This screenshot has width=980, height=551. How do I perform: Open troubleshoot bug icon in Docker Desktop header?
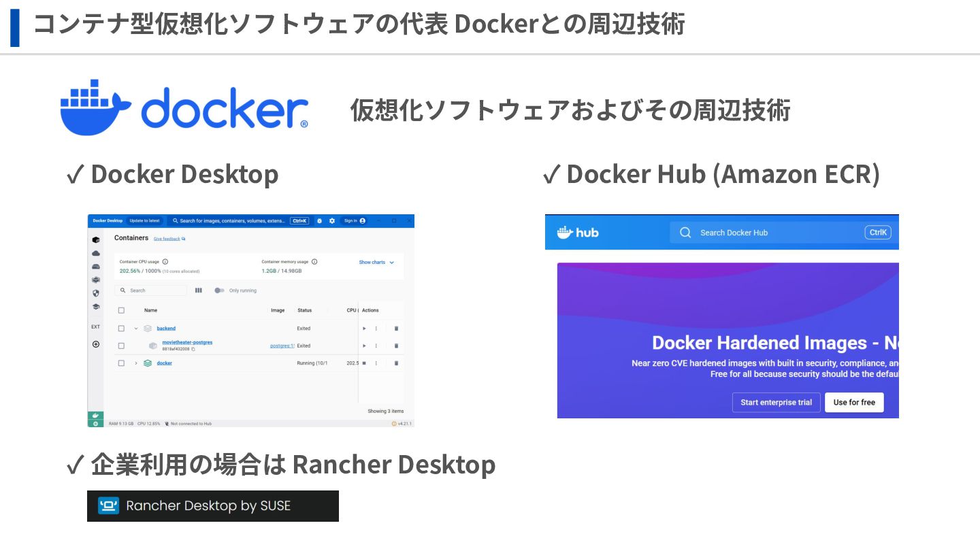coord(319,221)
